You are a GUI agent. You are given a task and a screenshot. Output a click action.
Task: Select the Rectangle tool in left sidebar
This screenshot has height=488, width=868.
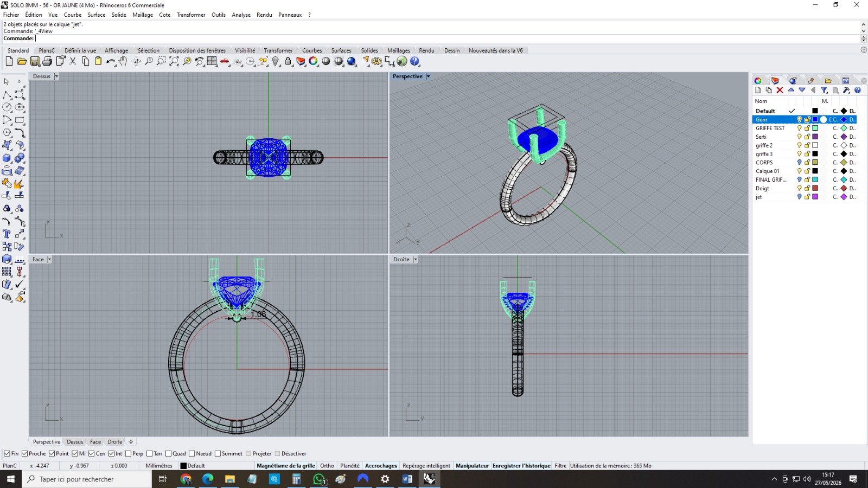click(20, 120)
